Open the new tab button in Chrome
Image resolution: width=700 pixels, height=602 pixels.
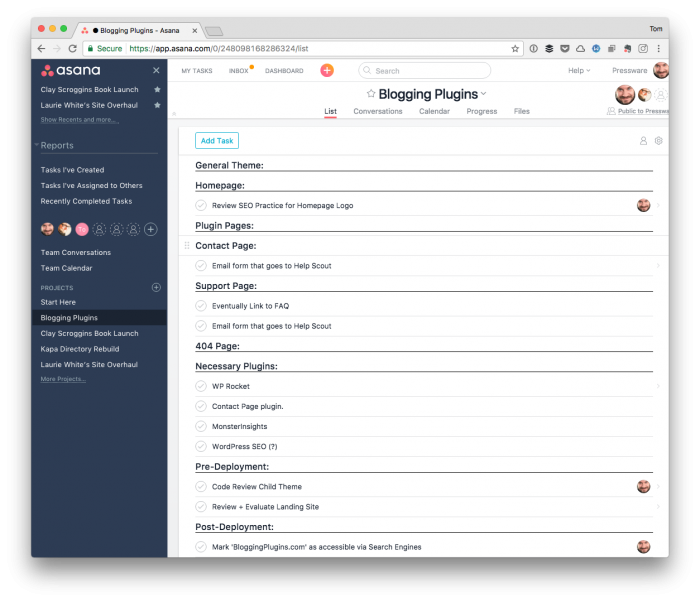click(214, 31)
